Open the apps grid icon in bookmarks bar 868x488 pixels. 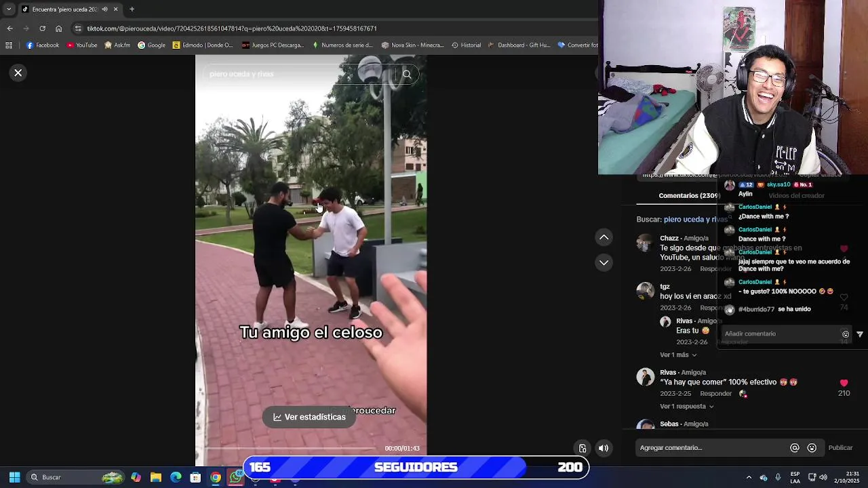tap(9, 45)
